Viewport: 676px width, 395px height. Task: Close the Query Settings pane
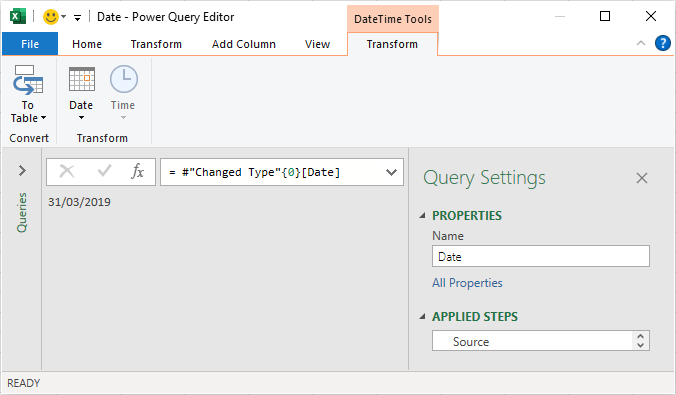(x=642, y=178)
